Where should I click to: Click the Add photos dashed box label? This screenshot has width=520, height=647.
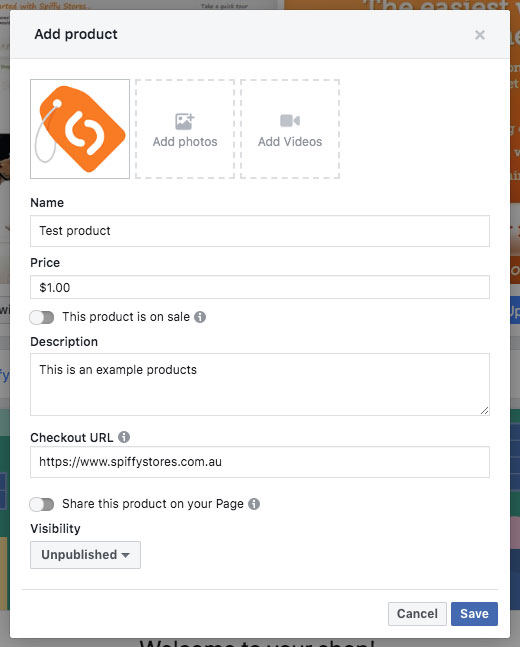click(x=185, y=142)
